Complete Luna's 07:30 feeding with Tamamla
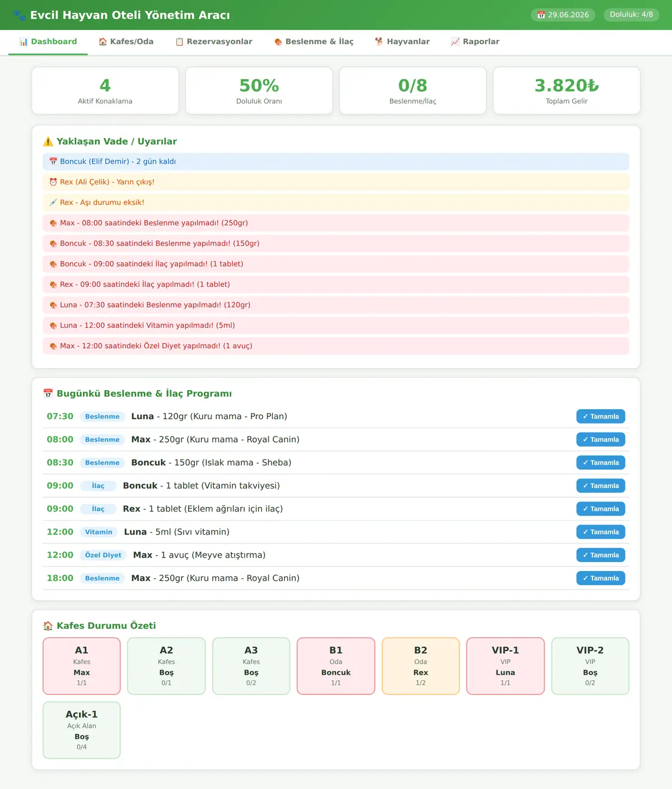The width and height of the screenshot is (672, 789). coord(600,416)
